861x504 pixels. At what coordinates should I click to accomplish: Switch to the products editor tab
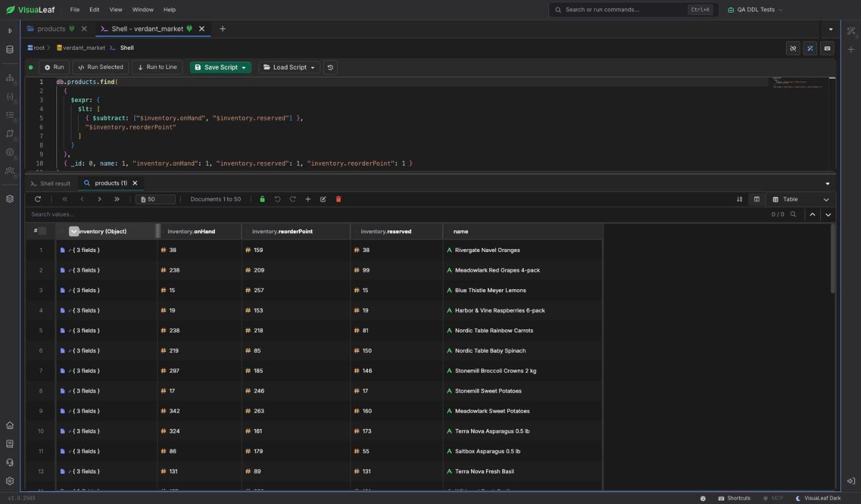[52, 29]
